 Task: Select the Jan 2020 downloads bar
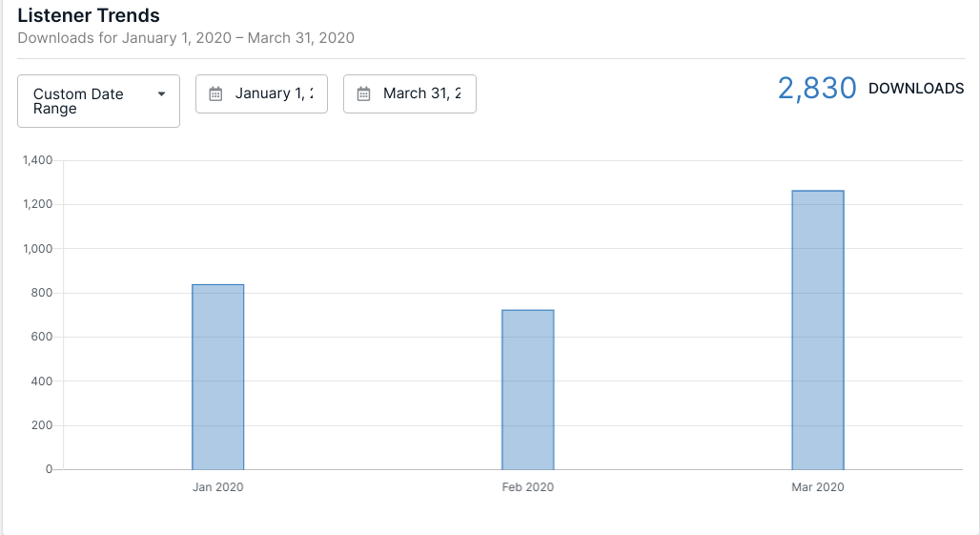(x=218, y=377)
